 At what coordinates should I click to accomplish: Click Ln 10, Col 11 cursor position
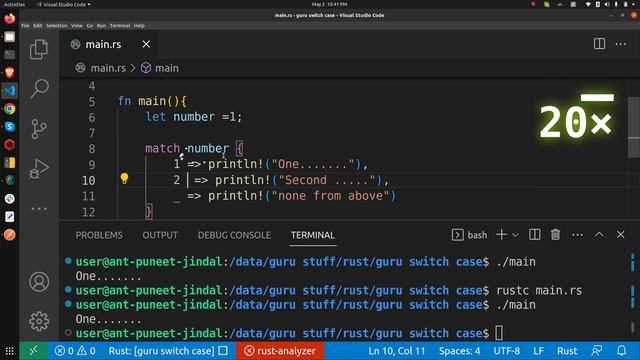[x=396, y=351]
